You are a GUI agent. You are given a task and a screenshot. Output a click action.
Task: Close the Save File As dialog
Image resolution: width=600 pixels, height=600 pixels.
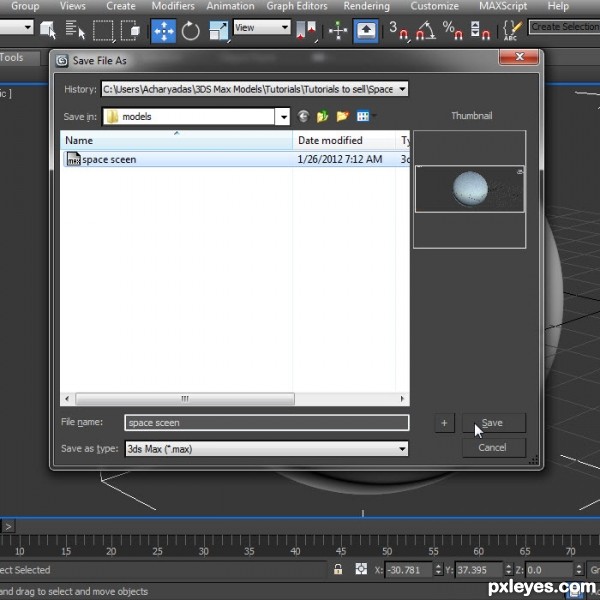pyautogui.click(x=519, y=57)
